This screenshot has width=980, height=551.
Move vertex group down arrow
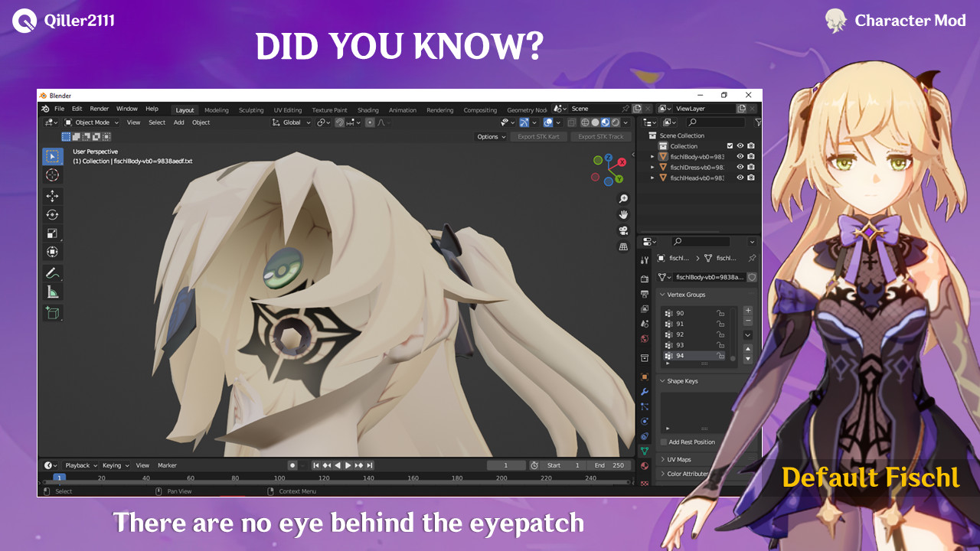point(748,359)
